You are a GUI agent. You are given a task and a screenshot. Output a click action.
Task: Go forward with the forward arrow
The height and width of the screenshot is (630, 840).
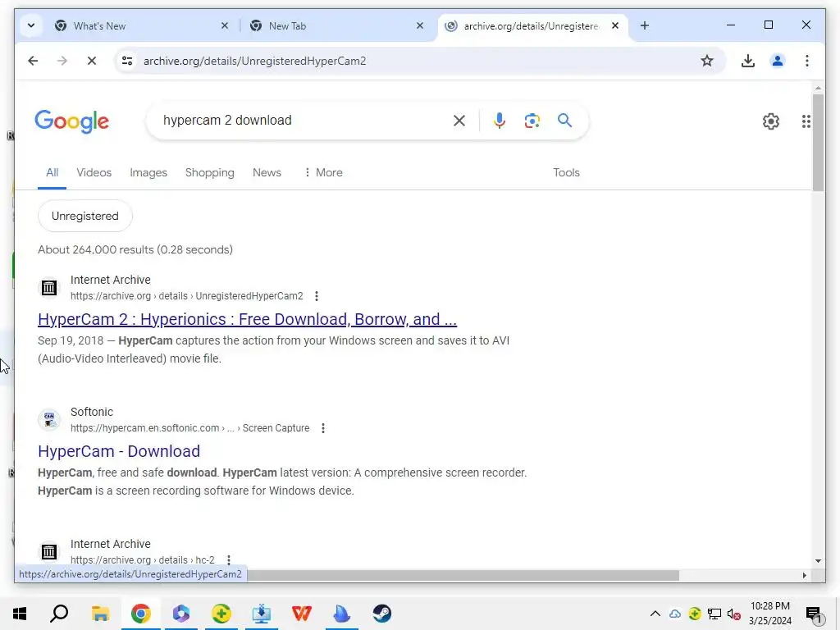[x=62, y=61]
